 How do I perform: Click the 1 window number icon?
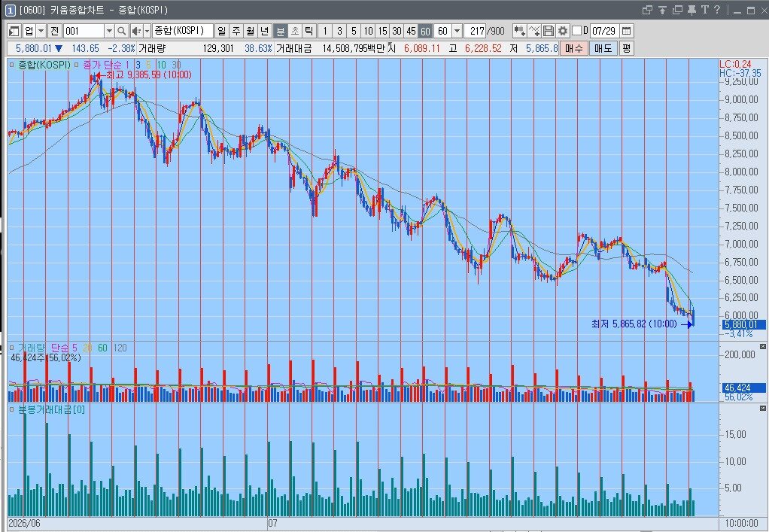coord(10,10)
